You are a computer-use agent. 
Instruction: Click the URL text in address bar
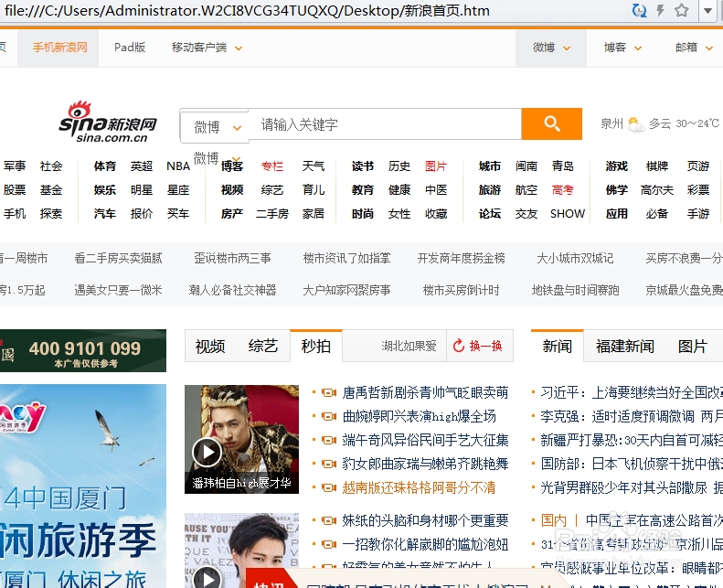click(247, 11)
